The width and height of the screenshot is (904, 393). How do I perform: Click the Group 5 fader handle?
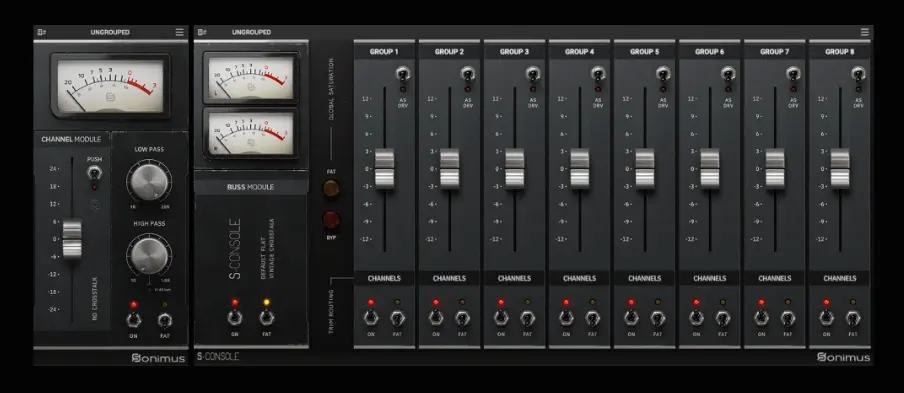coord(645,168)
